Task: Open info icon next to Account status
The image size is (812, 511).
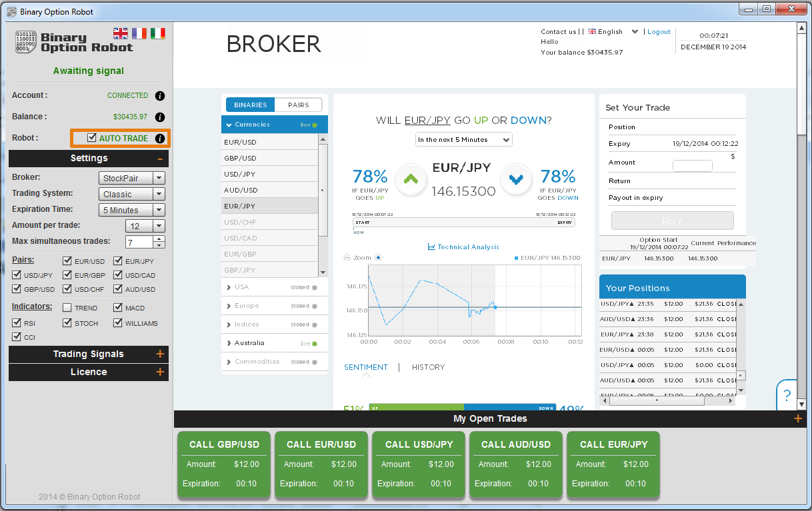Action: coord(159,96)
